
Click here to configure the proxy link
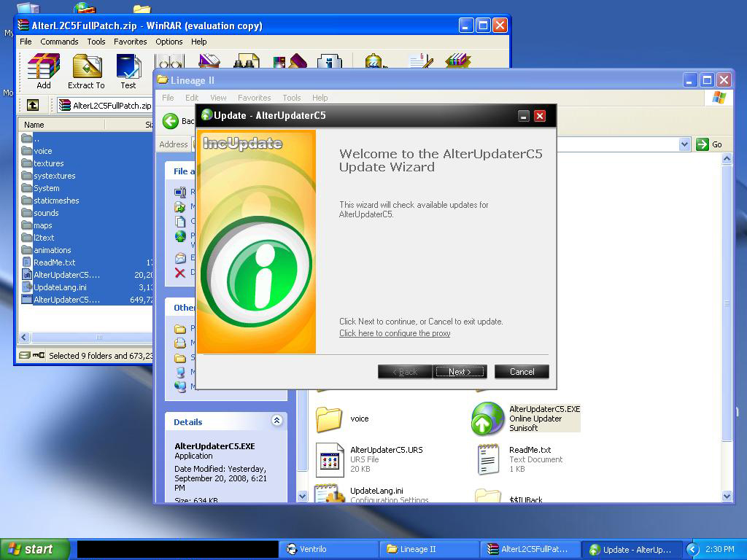tap(395, 333)
